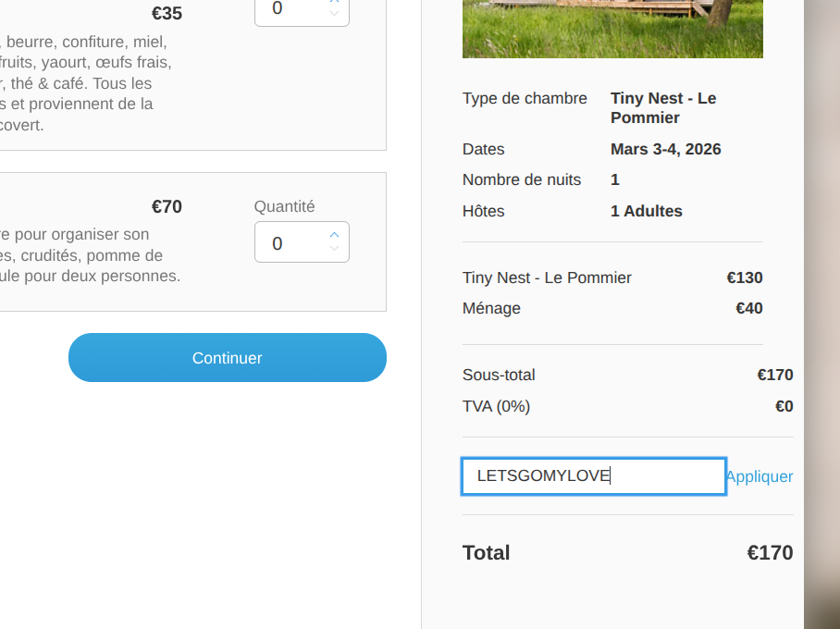The width and height of the screenshot is (840, 629).
Task: Click the €35 option price label
Action: click(167, 13)
